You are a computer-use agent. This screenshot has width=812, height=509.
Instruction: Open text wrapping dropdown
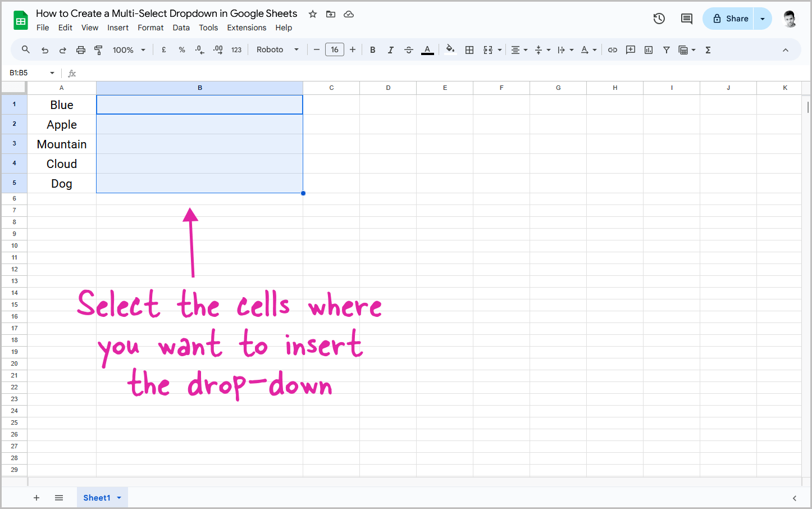point(565,50)
